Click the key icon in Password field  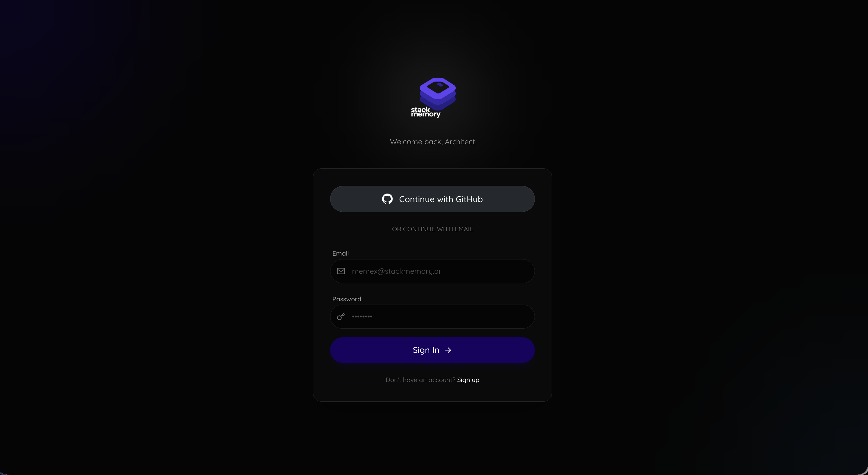pos(341,316)
